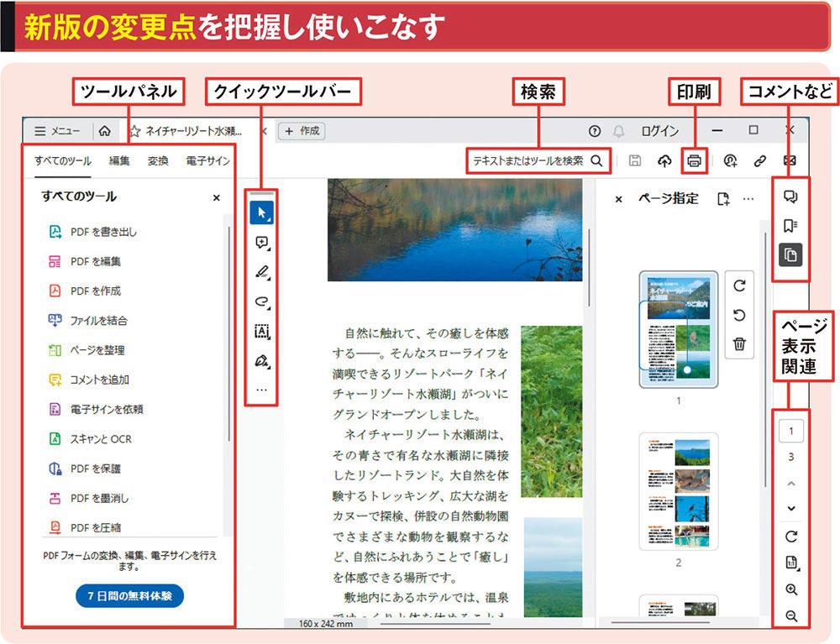Screen dimensions: 840x644
Task: Switch to the すべてのツール tab
Action: 63,160
